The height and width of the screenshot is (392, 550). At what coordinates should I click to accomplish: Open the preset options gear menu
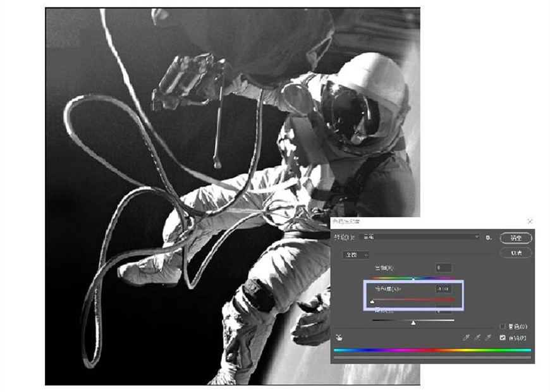click(489, 238)
